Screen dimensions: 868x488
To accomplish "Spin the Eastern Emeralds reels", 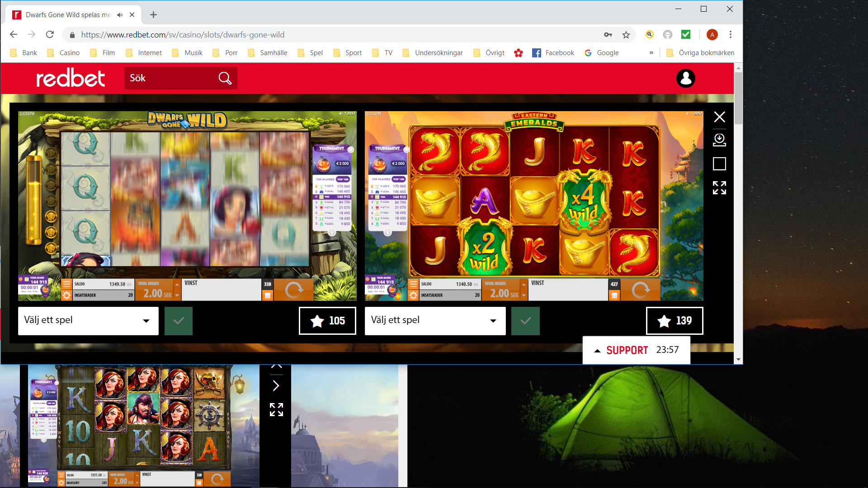I will [641, 290].
